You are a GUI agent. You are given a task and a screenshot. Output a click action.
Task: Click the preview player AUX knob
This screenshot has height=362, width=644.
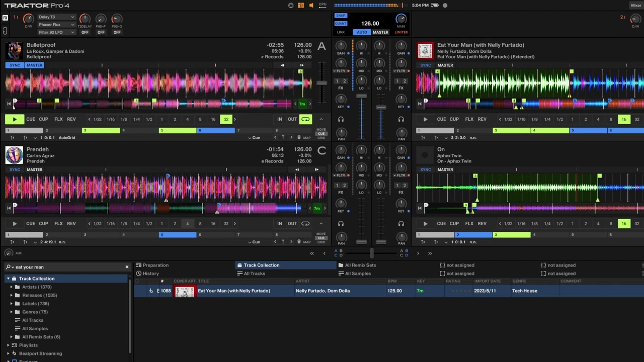[x=9, y=253]
